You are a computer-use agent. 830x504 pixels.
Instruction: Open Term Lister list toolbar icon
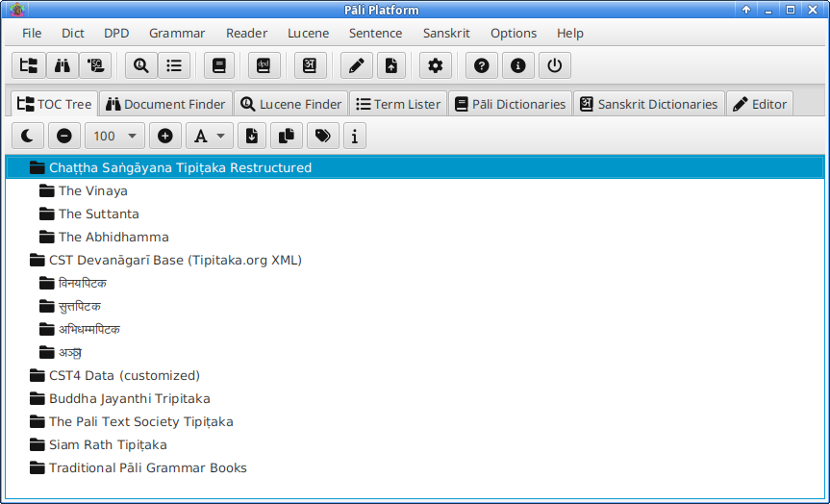point(174,65)
